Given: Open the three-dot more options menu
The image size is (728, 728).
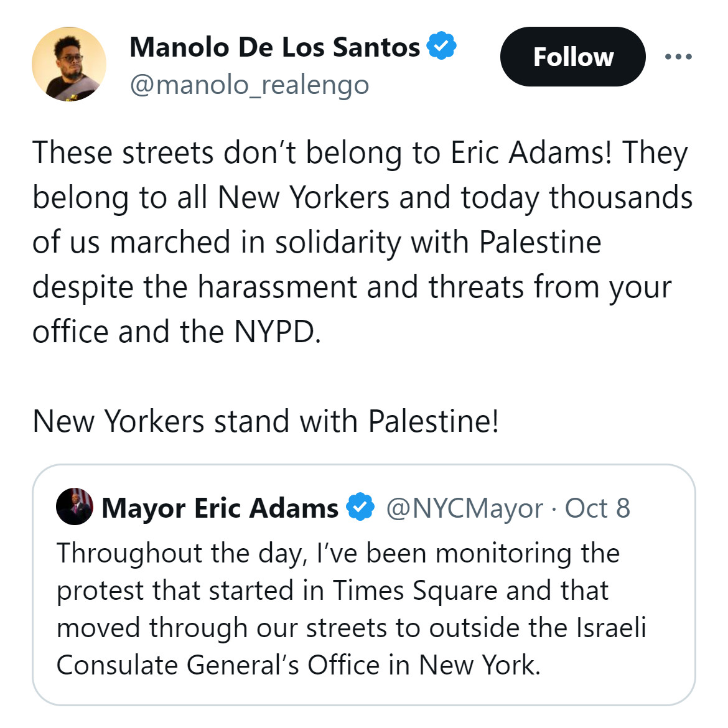Looking at the screenshot, I should click(678, 57).
